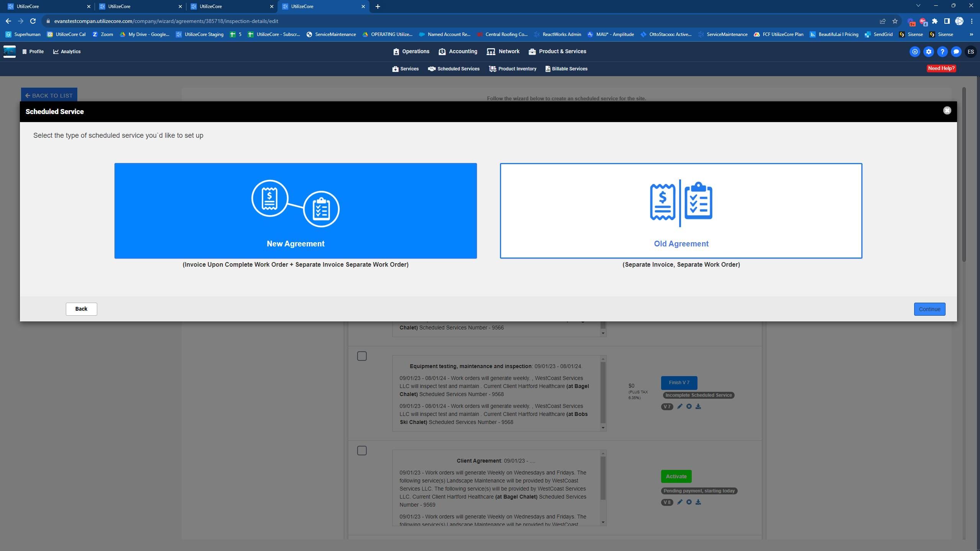The height and width of the screenshot is (551, 980).
Task: Open the Analytics chart icon link
Action: point(67,52)
